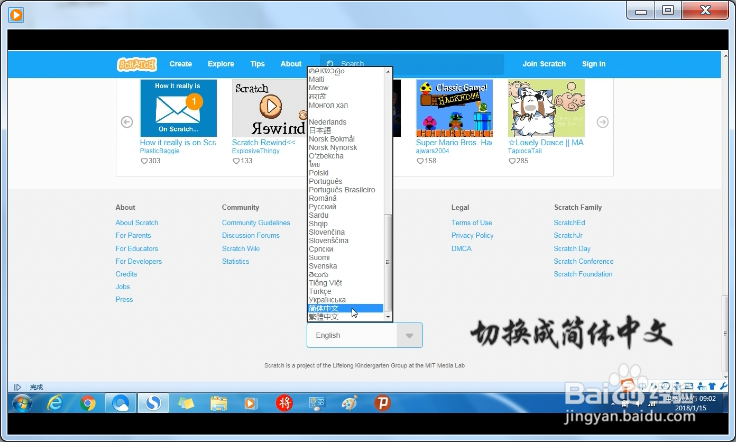Open the About menu item in the navigation bar
This screenshot has width=736, height=442.
coord(291,64)
